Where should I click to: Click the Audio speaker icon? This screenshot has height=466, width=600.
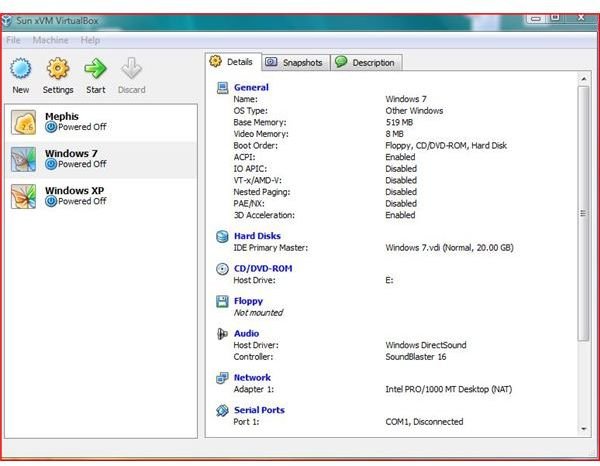point(222,334)
